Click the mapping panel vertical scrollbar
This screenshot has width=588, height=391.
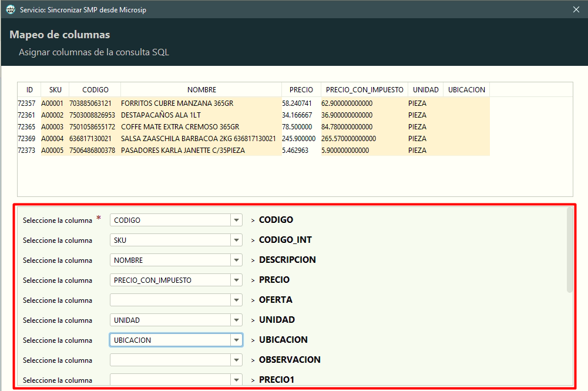[x=570, y=250]
